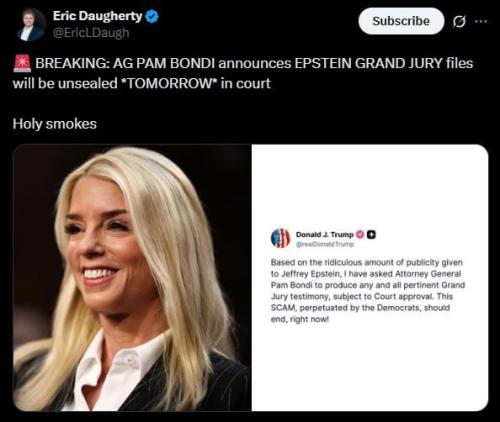The image size is (500, 422).
Task: Click the Donald J. Trump flag avatar
Action: click(x=280, y=238)
